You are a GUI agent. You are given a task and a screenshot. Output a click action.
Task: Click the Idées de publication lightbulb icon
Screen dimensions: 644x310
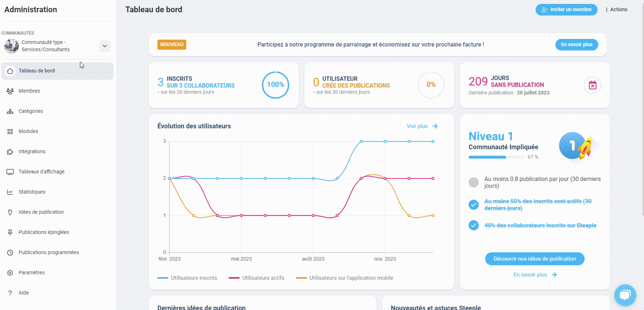[x=10, y=212]
